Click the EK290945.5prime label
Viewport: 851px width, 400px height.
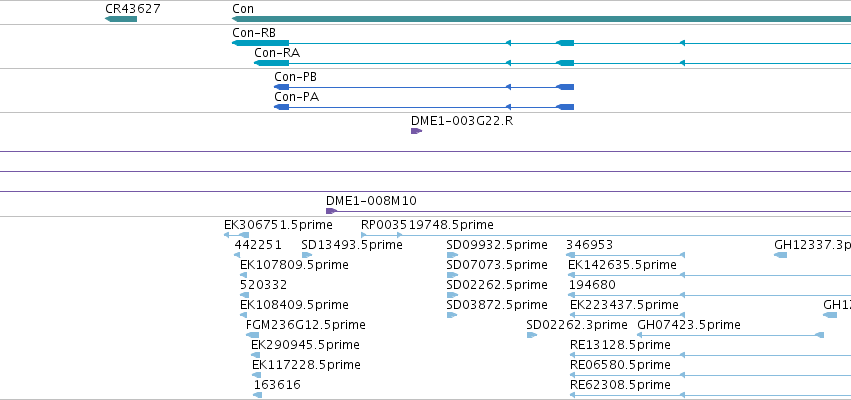tap(305, 345)
